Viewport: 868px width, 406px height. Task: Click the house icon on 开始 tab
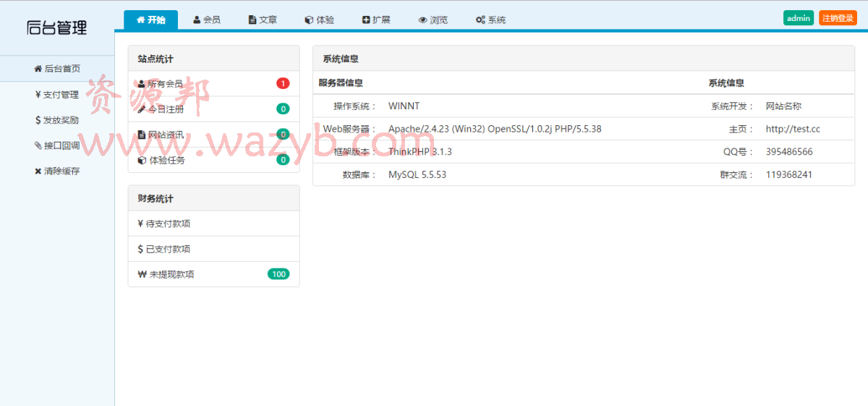click(x=140, y=20)
